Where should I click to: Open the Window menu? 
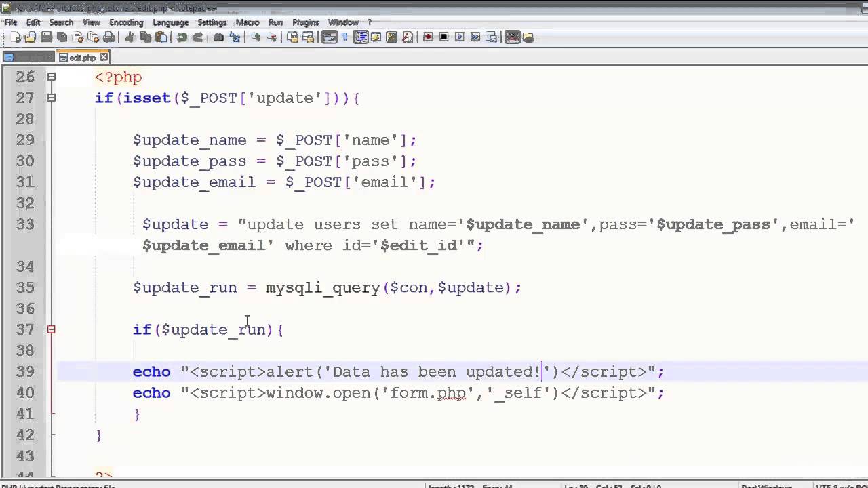click(343, 22)
